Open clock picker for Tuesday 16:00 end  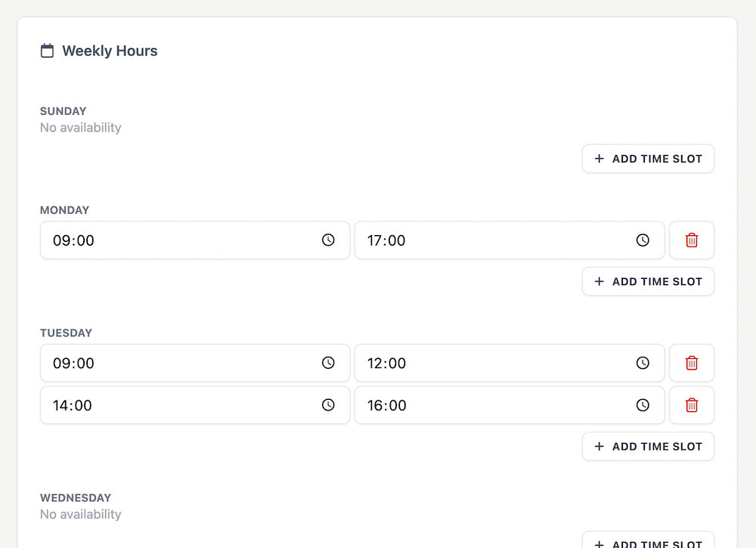[x=643, y=405]
